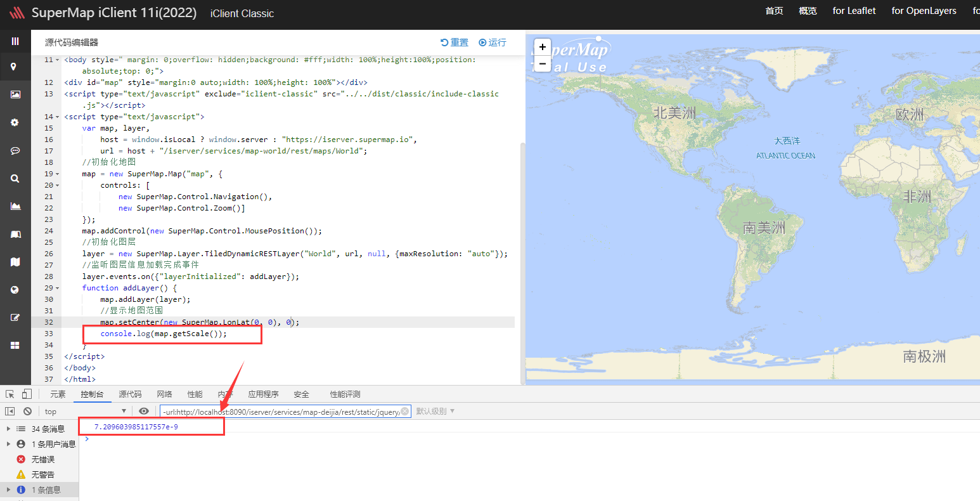Open the globe category in sidebar
This screenshot has width=980, height=501.
[15, 290]
